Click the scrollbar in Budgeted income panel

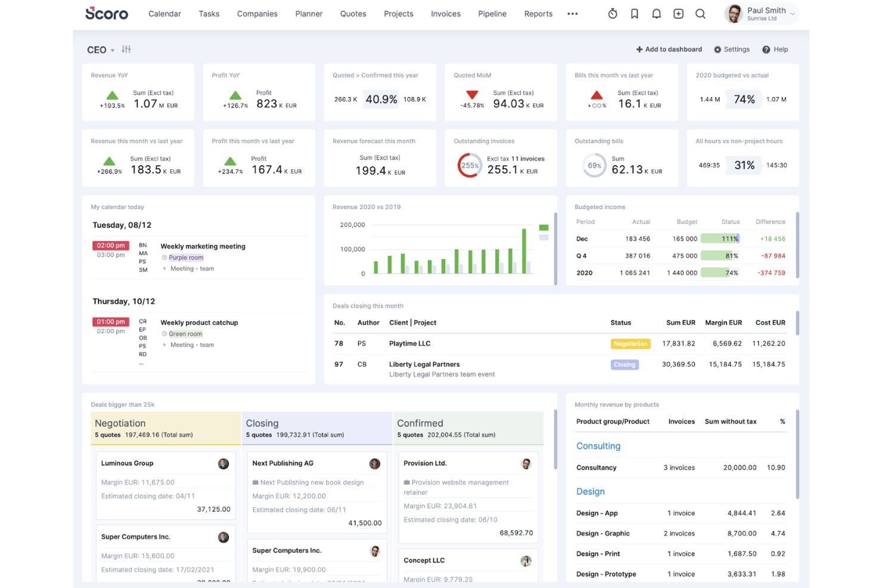click(x=796, y=244)
